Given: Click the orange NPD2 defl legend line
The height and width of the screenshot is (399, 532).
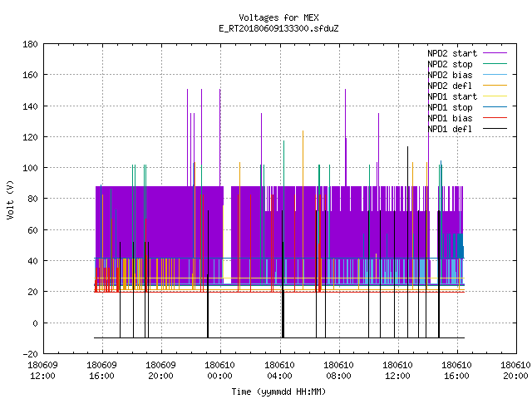Looking at the screenshot, I should coord(495,86).
